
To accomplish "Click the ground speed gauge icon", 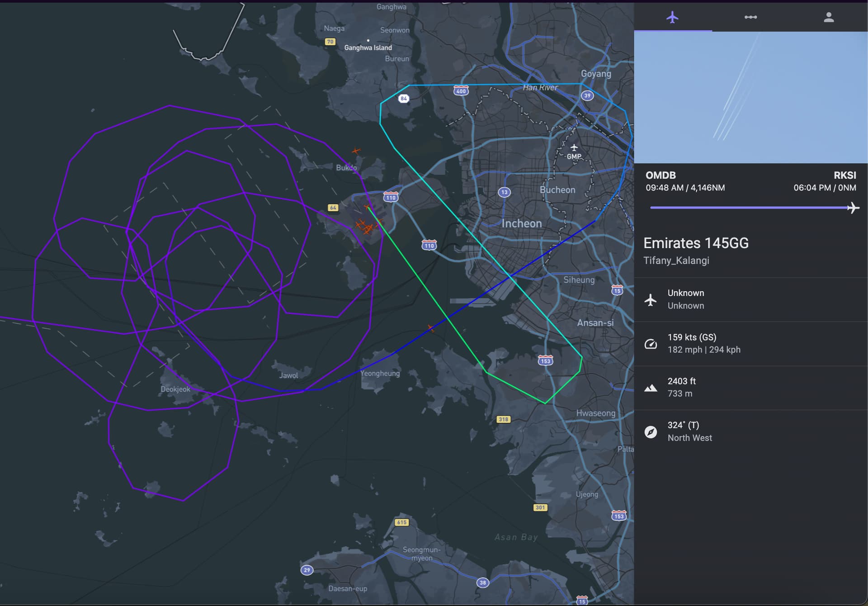I will click(x=651, y=344).
